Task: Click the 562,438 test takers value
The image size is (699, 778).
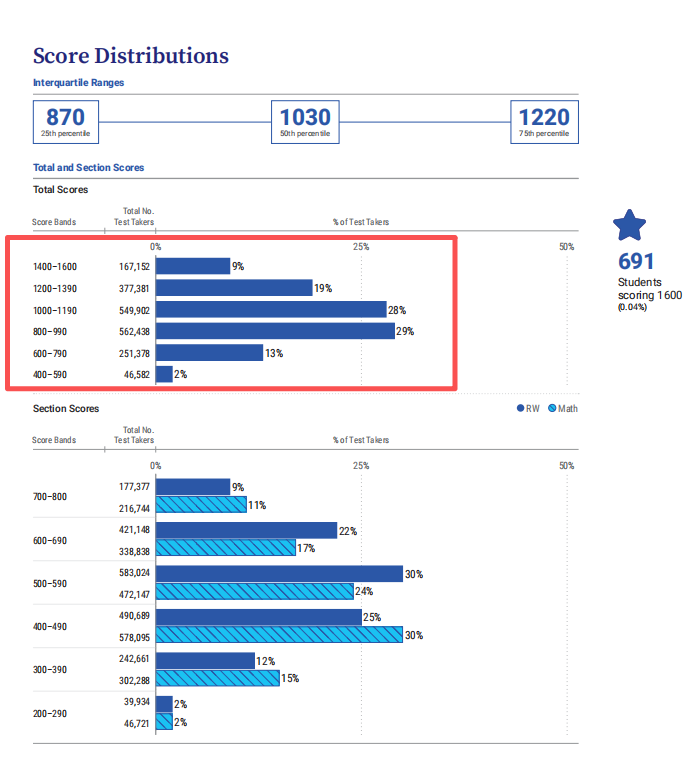Action: click(x=134, y=331)
